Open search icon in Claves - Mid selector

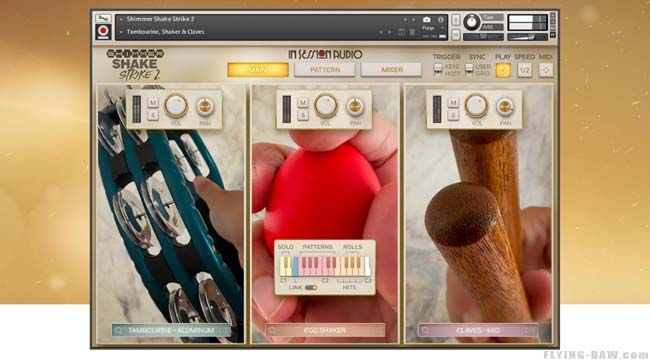click(426, 331)
